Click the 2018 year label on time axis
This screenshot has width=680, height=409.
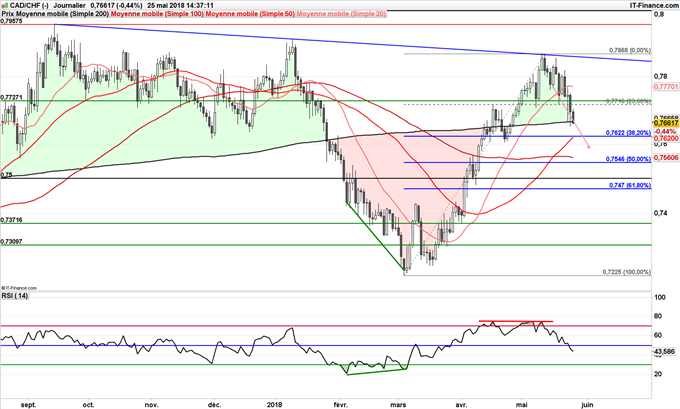click(x=275, y=405)
